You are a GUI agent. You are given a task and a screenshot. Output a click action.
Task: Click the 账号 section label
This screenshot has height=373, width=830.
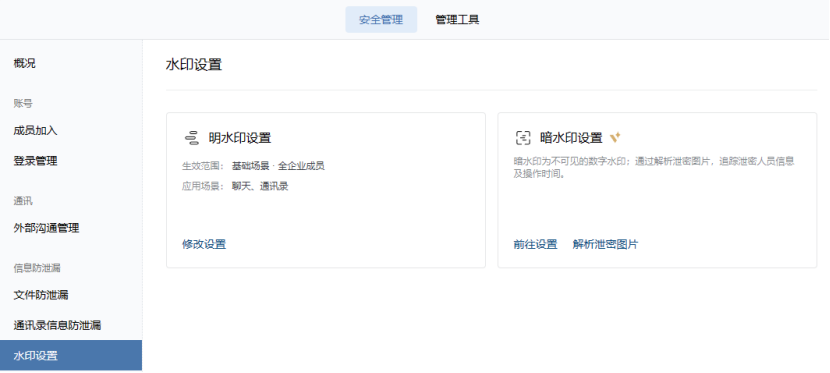pyautogui.click(x=23, y=104)
